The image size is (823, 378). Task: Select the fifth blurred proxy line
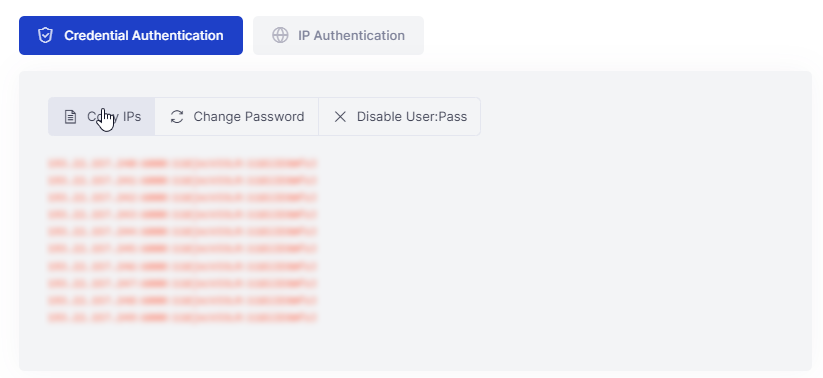click(x=183, y=232)
